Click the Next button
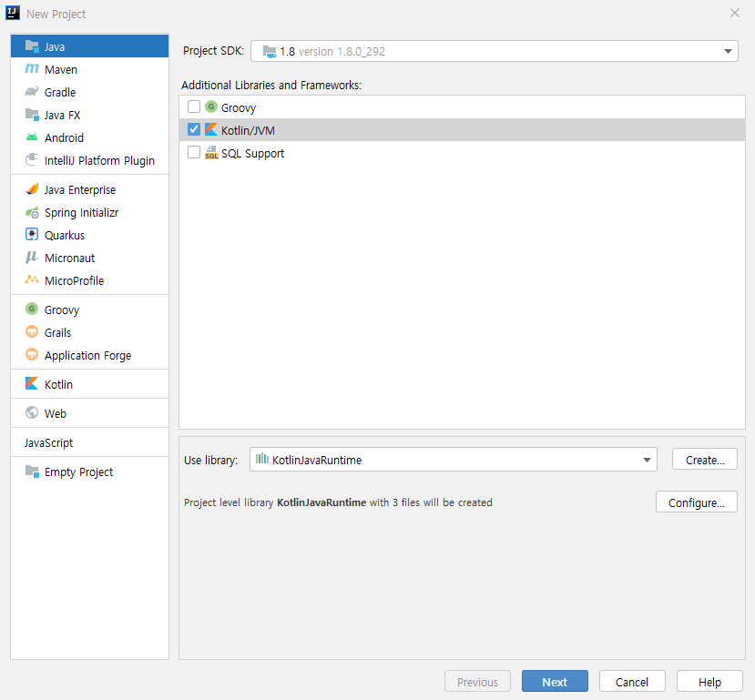Image resolution: width=755 pixels, height=700 pixels. pyautogui.click(x=555, y=682)
